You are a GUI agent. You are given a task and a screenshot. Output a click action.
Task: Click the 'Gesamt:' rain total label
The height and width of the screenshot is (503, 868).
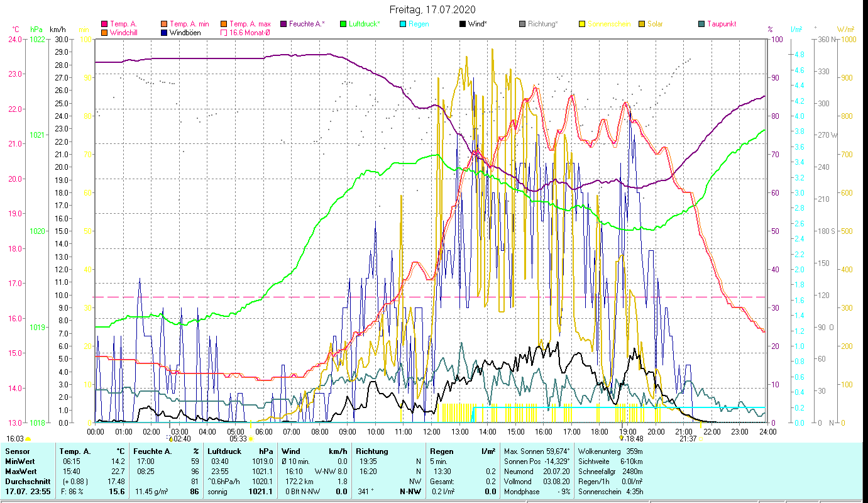coord(443,482)
